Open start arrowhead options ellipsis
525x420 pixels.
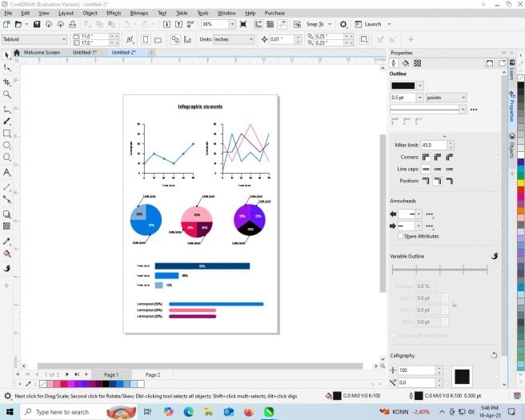pos(430,214)
